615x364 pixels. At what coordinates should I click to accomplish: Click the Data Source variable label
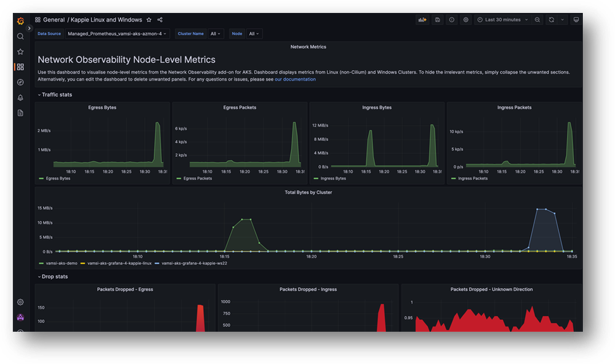coord(49,34)
